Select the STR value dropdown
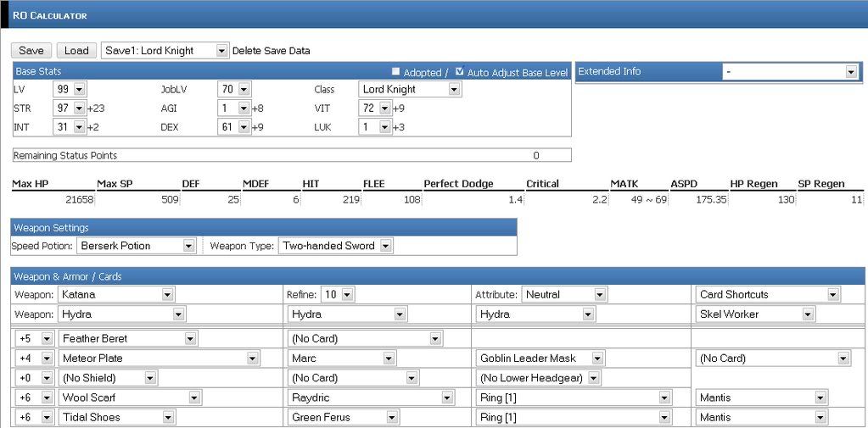 [x=69, y=108]
